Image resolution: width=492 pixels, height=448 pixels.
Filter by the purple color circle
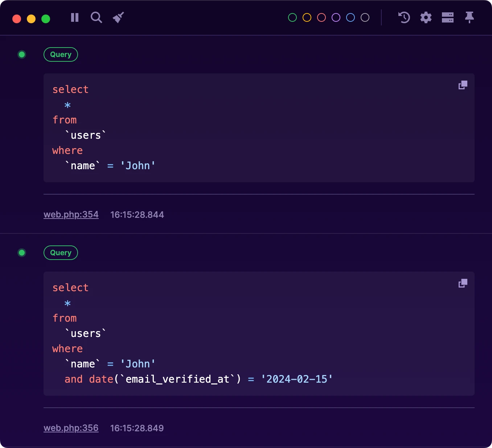pyautogui.click(x=336, y=17)
